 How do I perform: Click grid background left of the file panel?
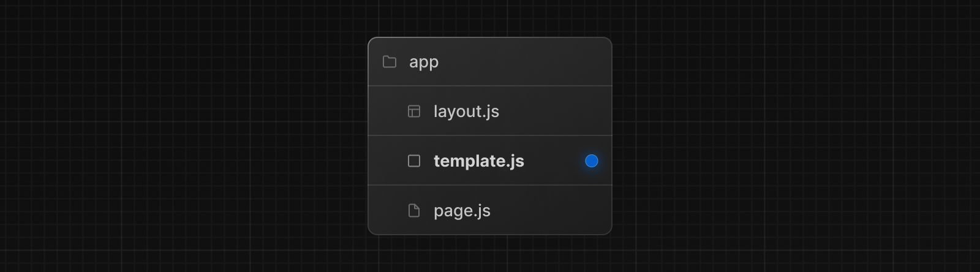[184, 136]
